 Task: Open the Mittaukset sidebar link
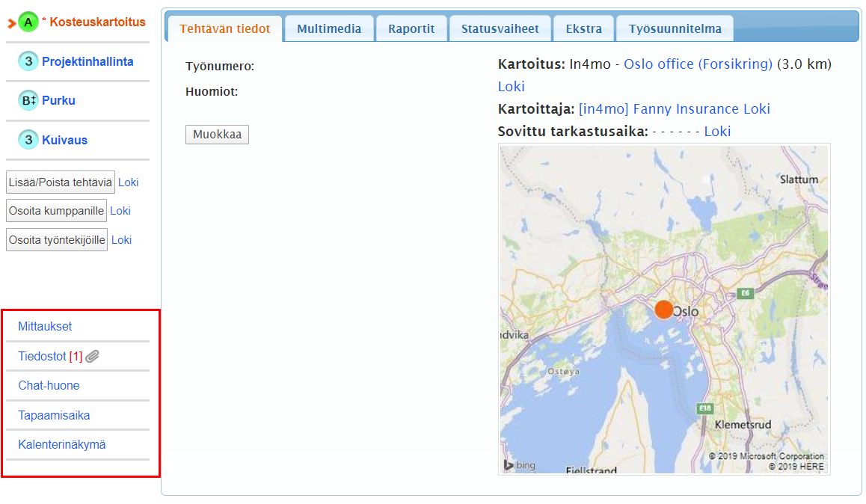point(45,327)
